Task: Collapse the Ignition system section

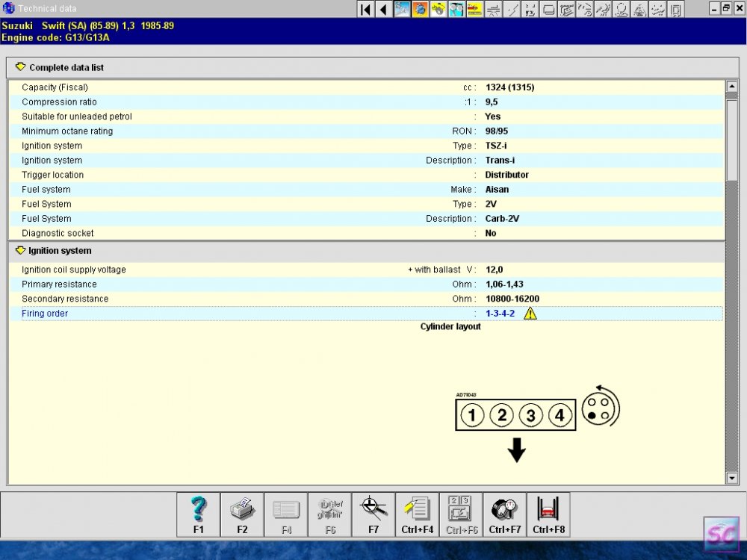Action: (x=20, y=250)
